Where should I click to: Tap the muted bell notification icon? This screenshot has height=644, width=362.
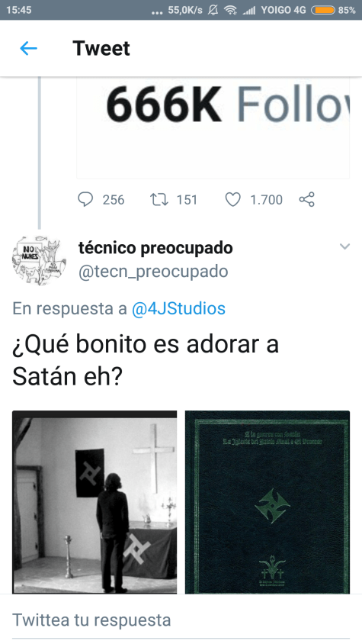tap(213, 10)
